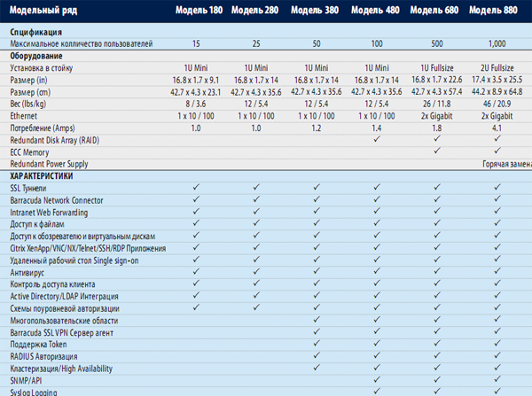The image size is (532, 396).
Task: Click Доступ к обозревателю и виртуальным дискам
Action: [82, 237]
